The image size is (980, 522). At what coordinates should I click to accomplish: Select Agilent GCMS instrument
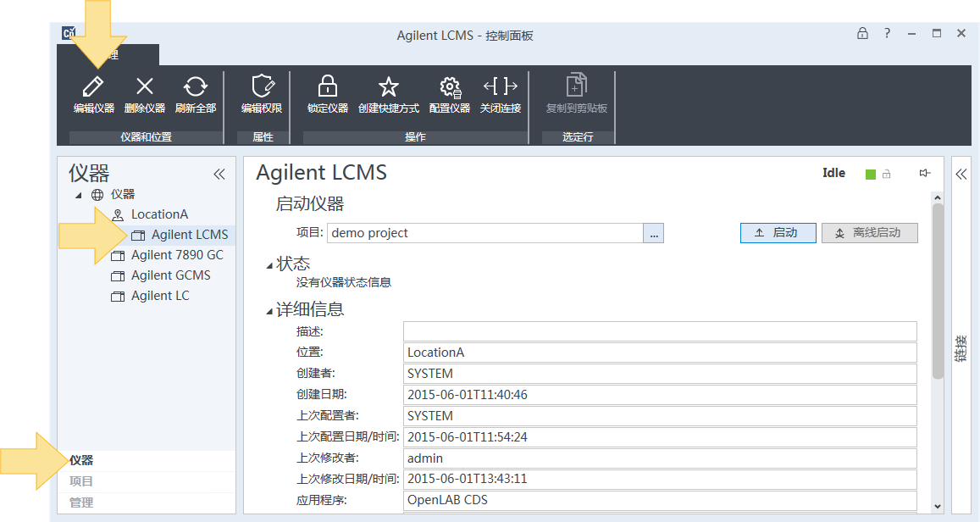click(170, 275)
